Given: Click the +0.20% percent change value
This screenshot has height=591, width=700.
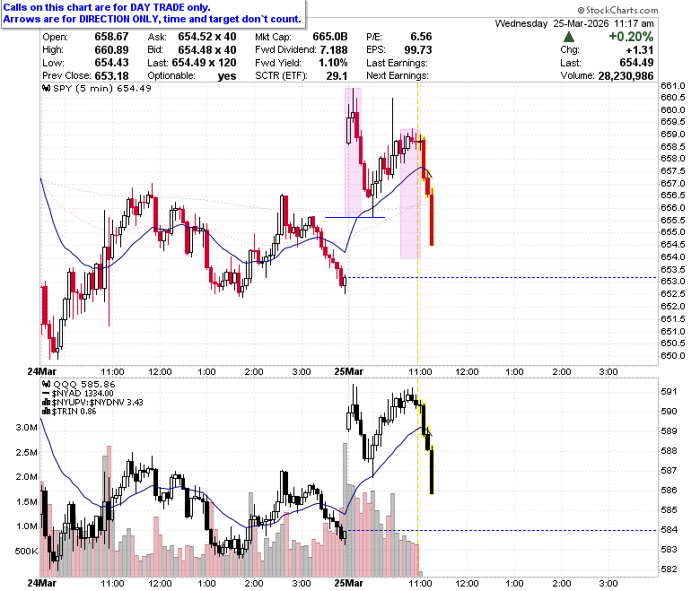Looking at the screenshot, I should (x=631, y=37).
